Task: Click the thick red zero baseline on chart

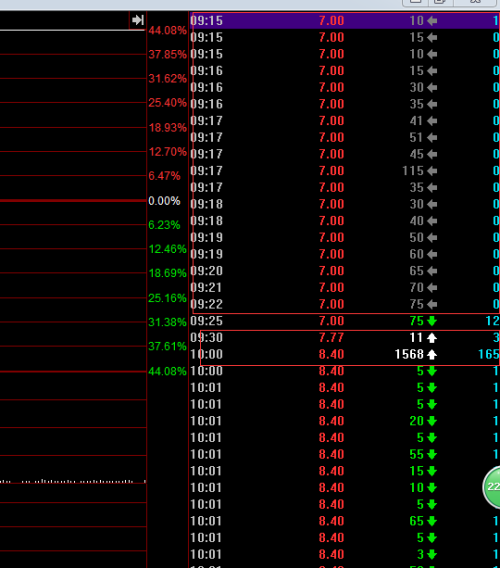Action: click(73, 200)
